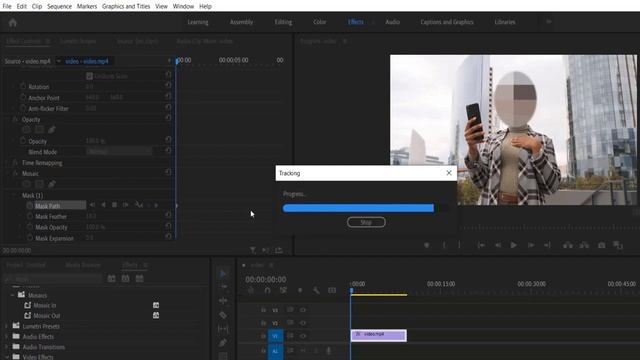
Task: Toggle the Mosaic fx effect on/off
Action: coord(15,173)
